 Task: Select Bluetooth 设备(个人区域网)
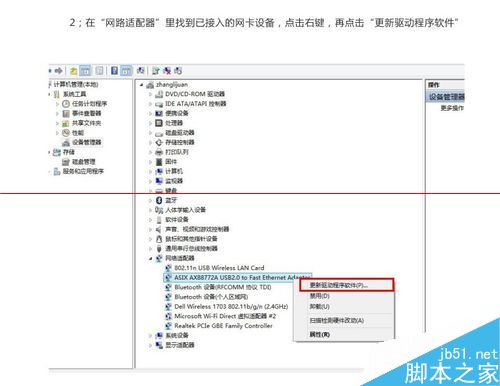tap(211, 297)
